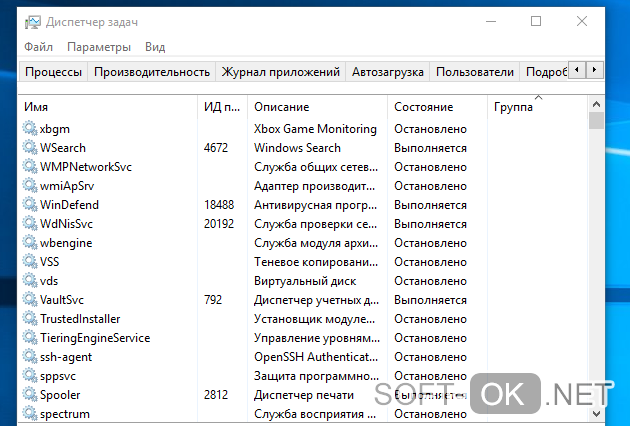Click Остановлено status in the xbgm row
The height and width of the screenshot is (426, 630).
[430, 129]
